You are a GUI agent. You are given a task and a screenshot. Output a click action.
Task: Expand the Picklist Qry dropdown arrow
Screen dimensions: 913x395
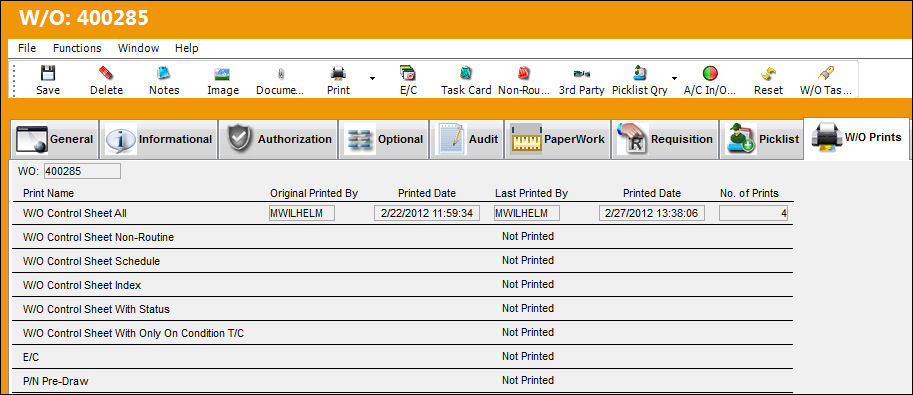click(674, 79)
